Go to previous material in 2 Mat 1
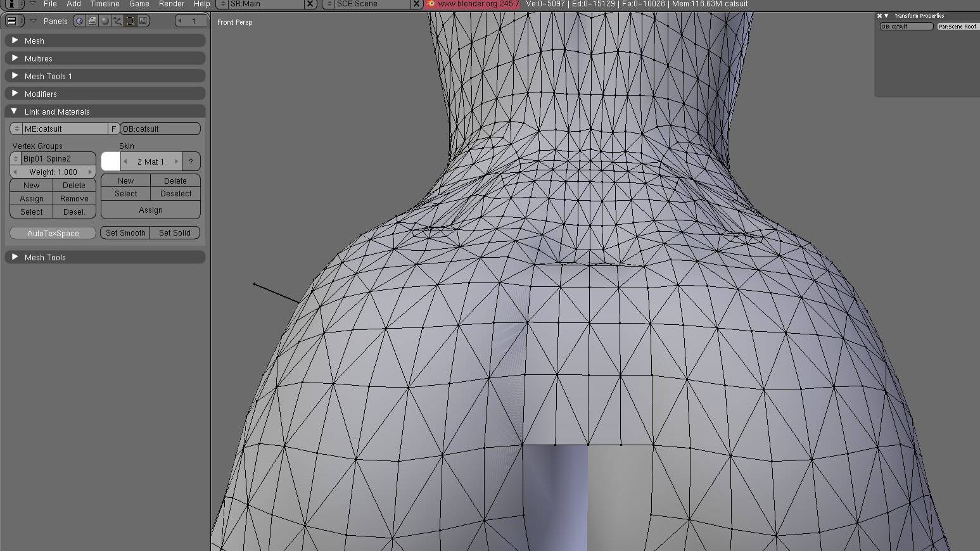 125,161
